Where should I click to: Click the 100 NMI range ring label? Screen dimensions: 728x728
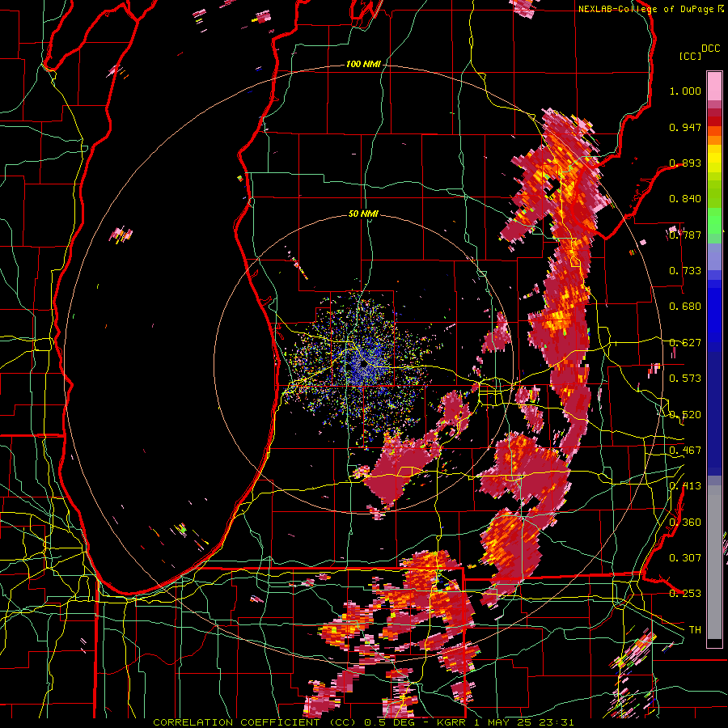pos(363,64)
